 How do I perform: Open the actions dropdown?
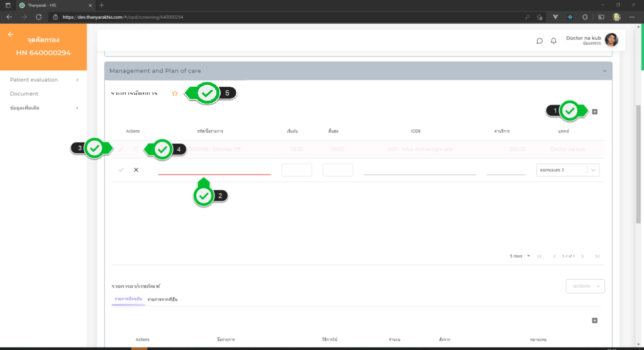click(x=585, y=286)
